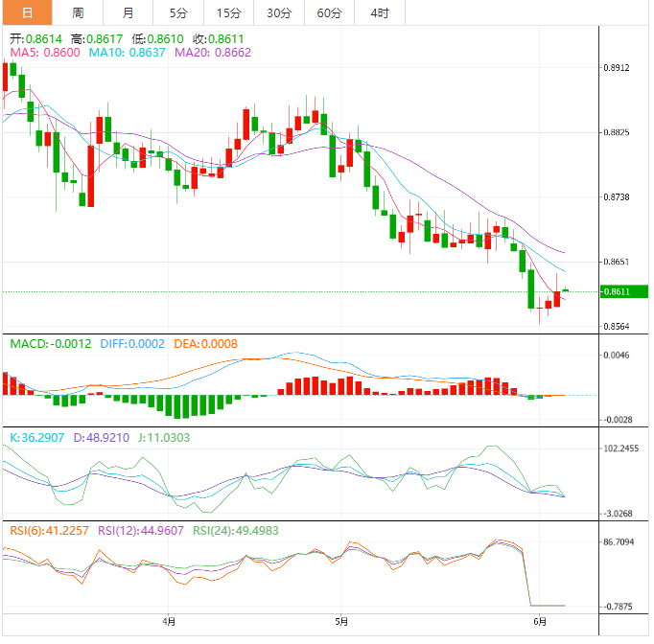The width and height of the screenshot is (654, 644).
Task: Select the 日 daily chart tab
Action: 26,12
